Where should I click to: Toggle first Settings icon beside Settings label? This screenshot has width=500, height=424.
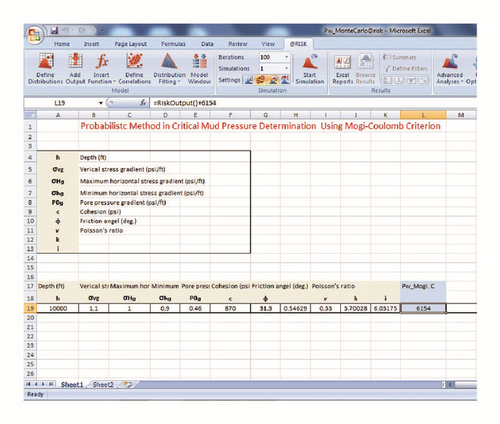click(249, 80)
